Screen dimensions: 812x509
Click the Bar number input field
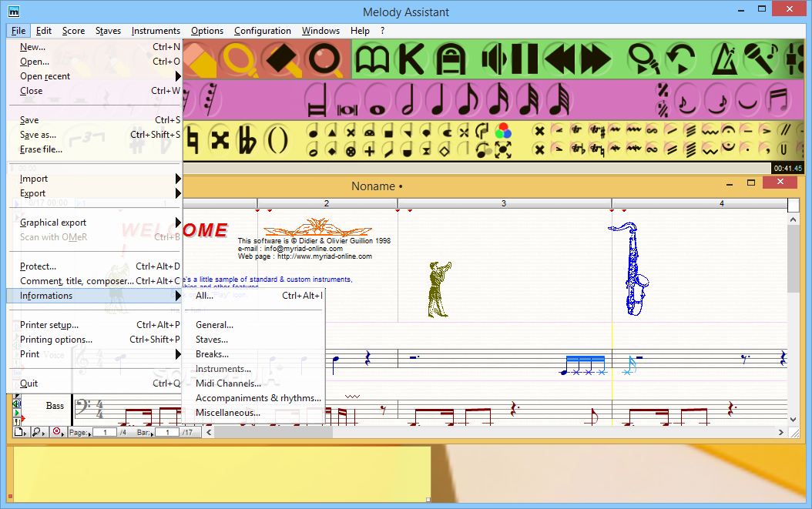pyautogui.click(x=166, y=432)
